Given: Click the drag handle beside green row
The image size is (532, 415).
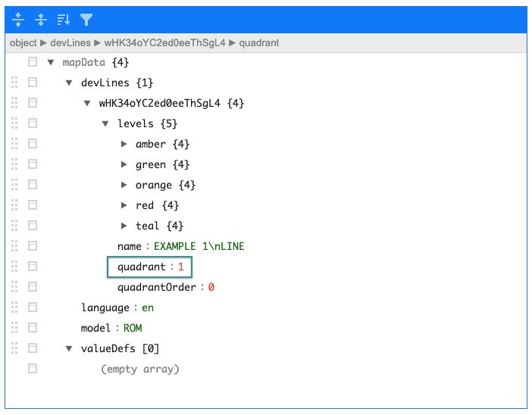Looking at the screenshot, I should 14,164.
